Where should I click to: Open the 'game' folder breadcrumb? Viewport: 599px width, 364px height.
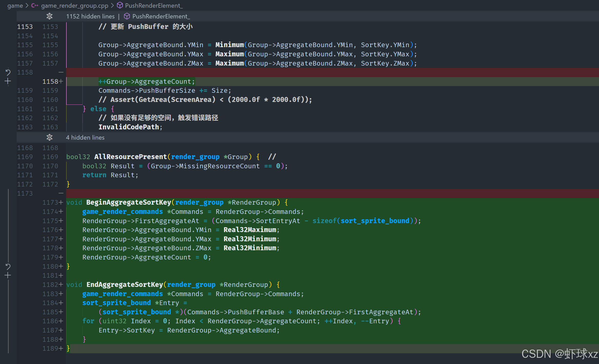[x=15, y=5]
